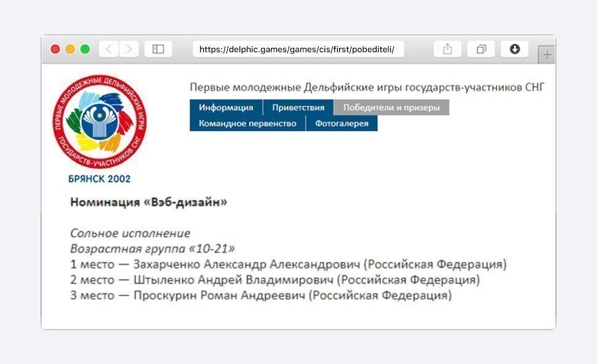Close the window with red button
The image size is (597, 364).
click(55, 49)
